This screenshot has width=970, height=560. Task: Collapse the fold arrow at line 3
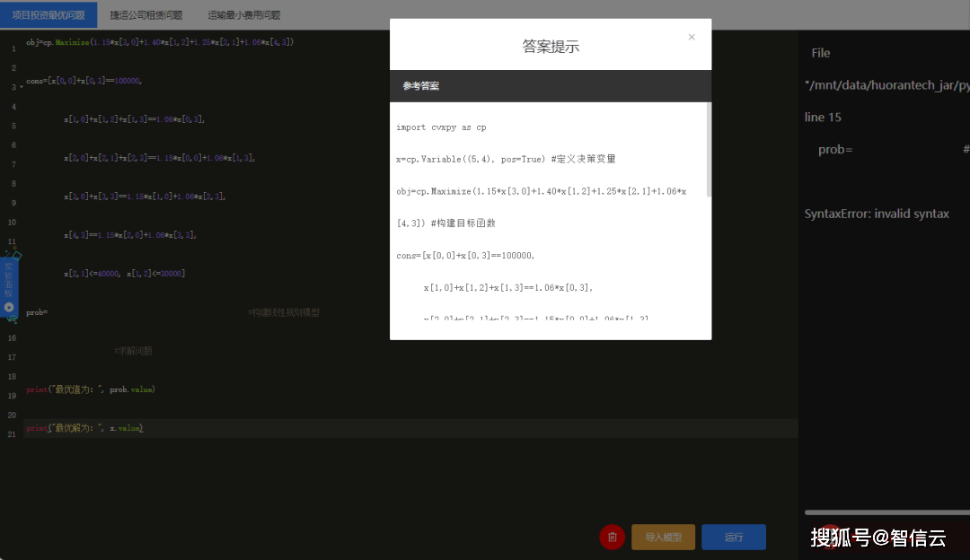(x=22, y=87)
